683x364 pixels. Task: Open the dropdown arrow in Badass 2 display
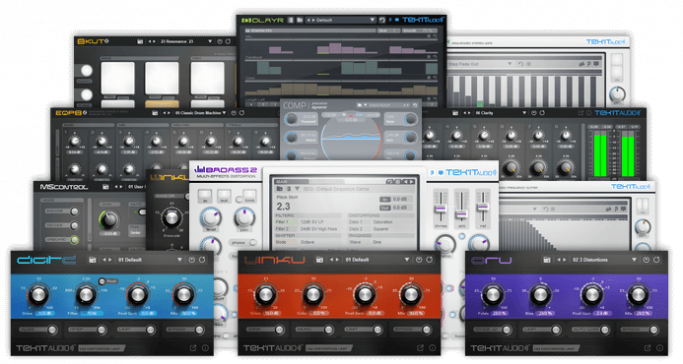[297, 189]
